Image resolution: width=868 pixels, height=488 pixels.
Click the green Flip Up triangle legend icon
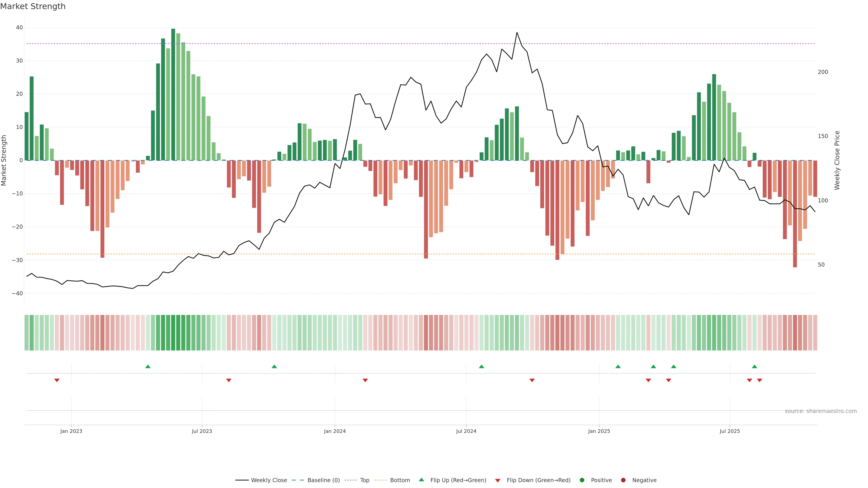click(421, 480)
